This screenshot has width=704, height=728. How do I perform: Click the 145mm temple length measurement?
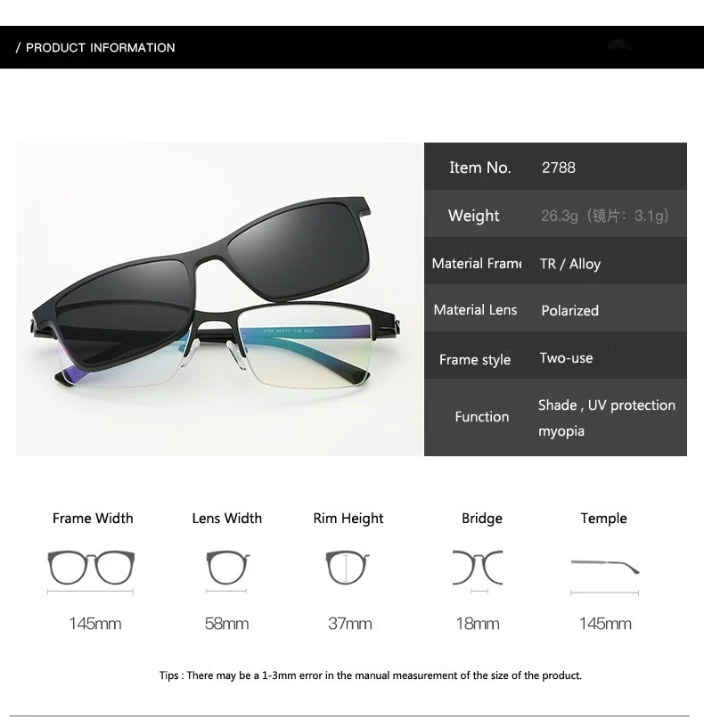(605, 624)
